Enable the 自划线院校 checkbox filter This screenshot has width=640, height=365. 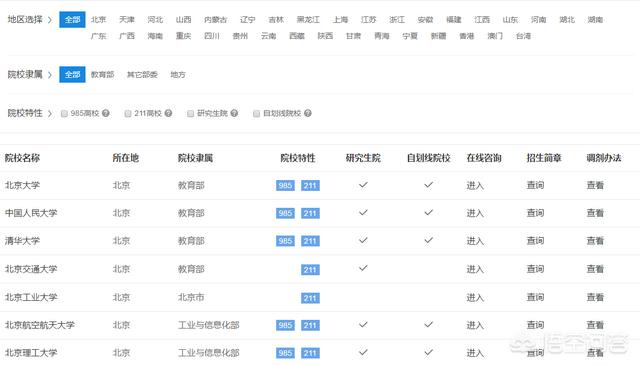(x=256, y=114)
